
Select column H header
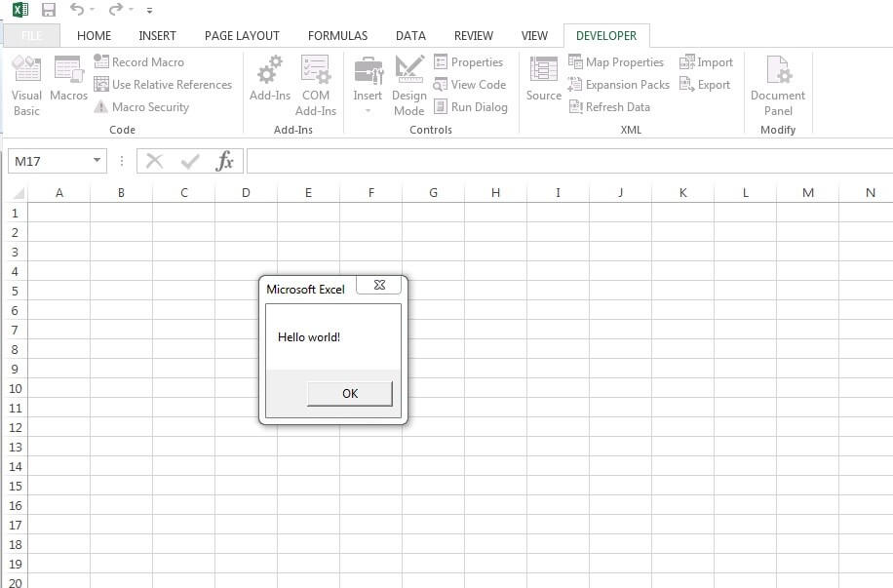coord(495,192)
